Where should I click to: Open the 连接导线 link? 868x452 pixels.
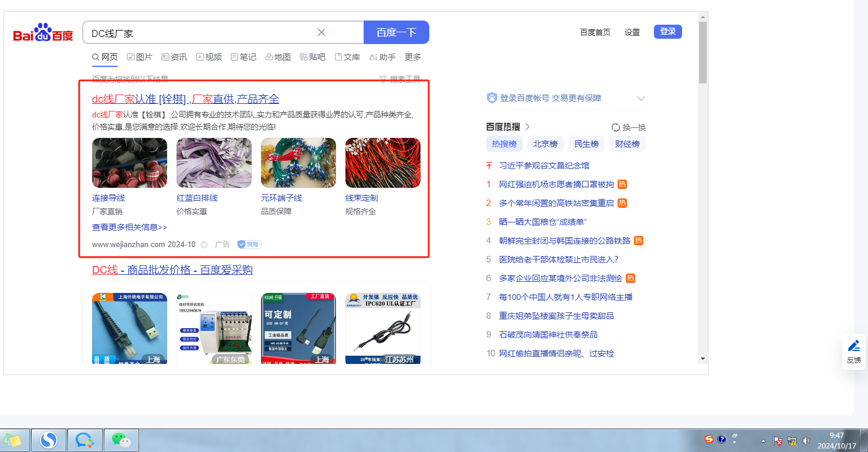click(108, 198)
